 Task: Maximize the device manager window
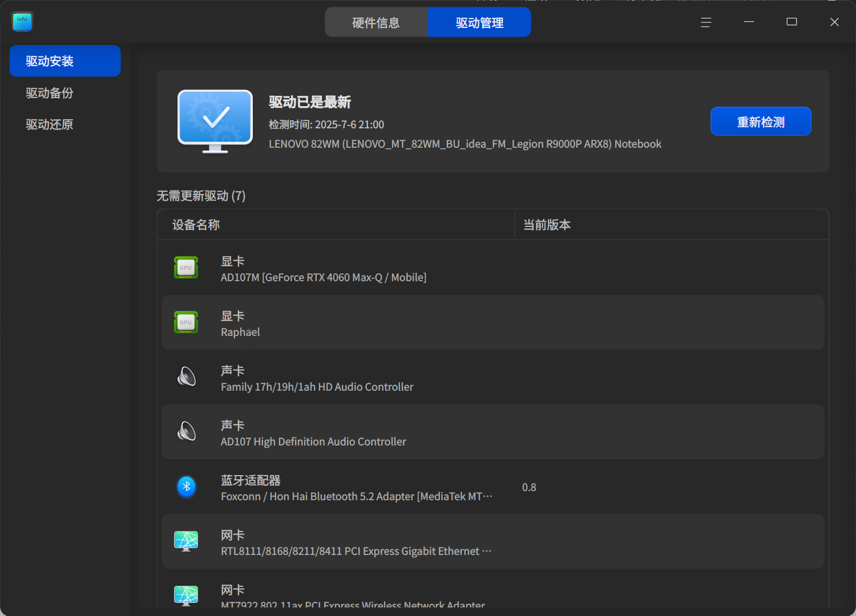tap(792, 22)
